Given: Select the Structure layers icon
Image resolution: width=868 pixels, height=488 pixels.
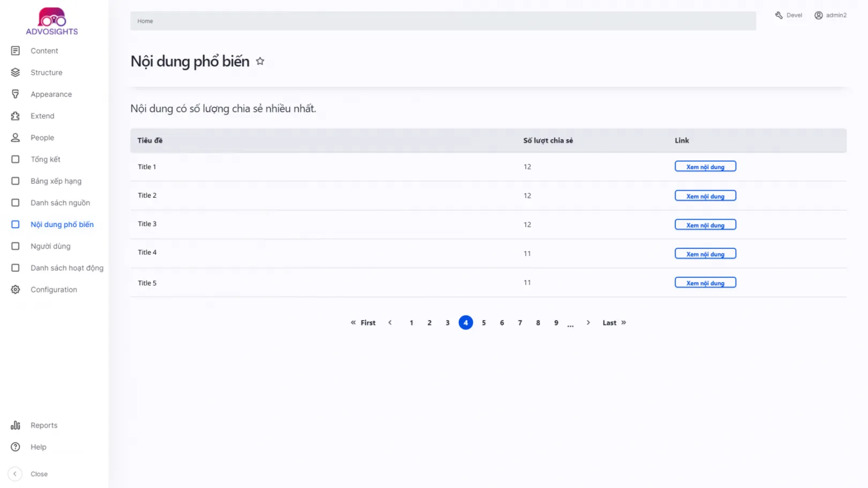Looking at the screenshot, I should coord(16,72).
